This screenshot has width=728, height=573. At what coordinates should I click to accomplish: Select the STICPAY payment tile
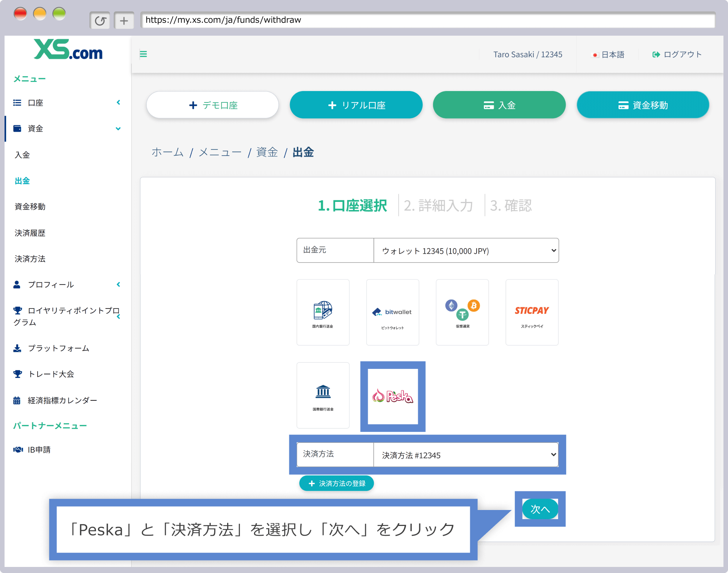coord(532,312)
